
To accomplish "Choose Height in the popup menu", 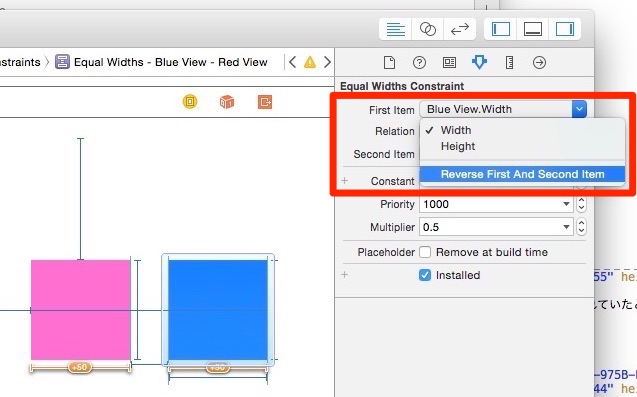I will point(522,146).
